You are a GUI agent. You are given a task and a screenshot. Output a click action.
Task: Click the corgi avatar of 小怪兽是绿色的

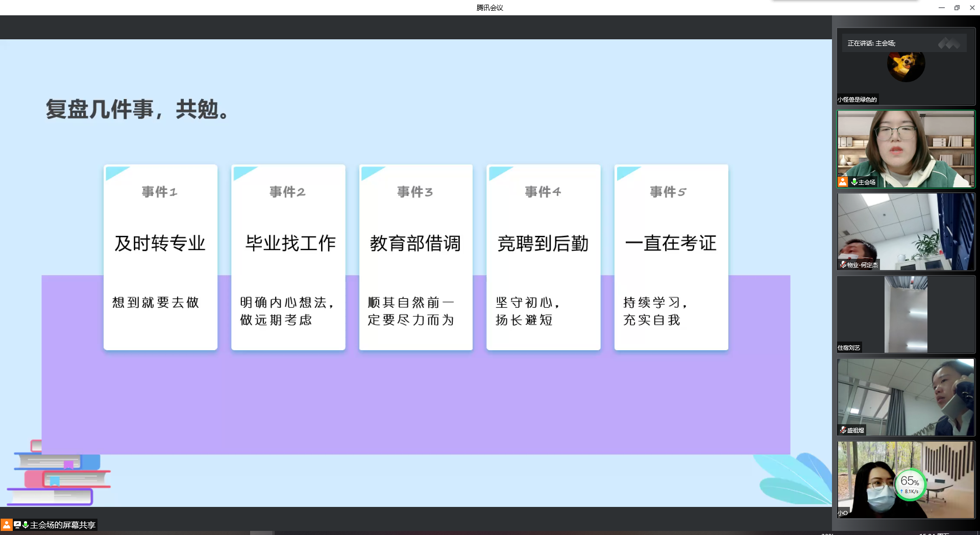(906, 65)
